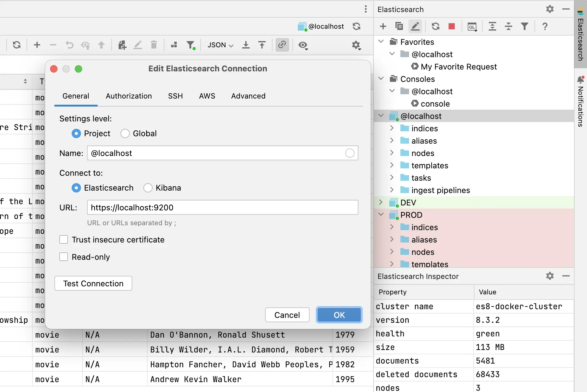Open the vertical three-dot menu

[x=366, y=9]
